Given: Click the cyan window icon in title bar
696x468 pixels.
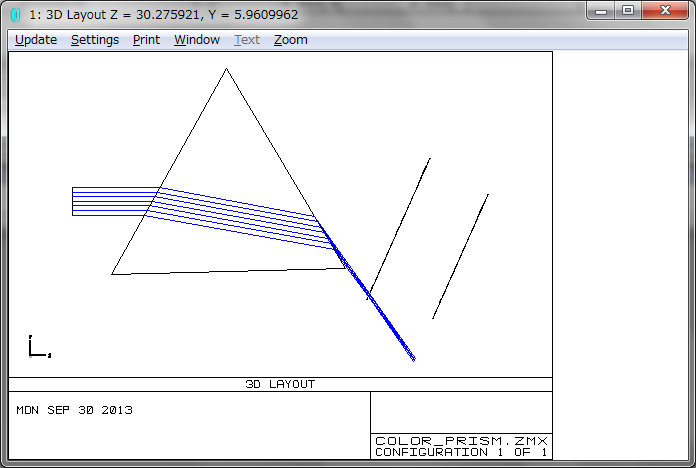Looking at the screenshot, I should [16, 15].
